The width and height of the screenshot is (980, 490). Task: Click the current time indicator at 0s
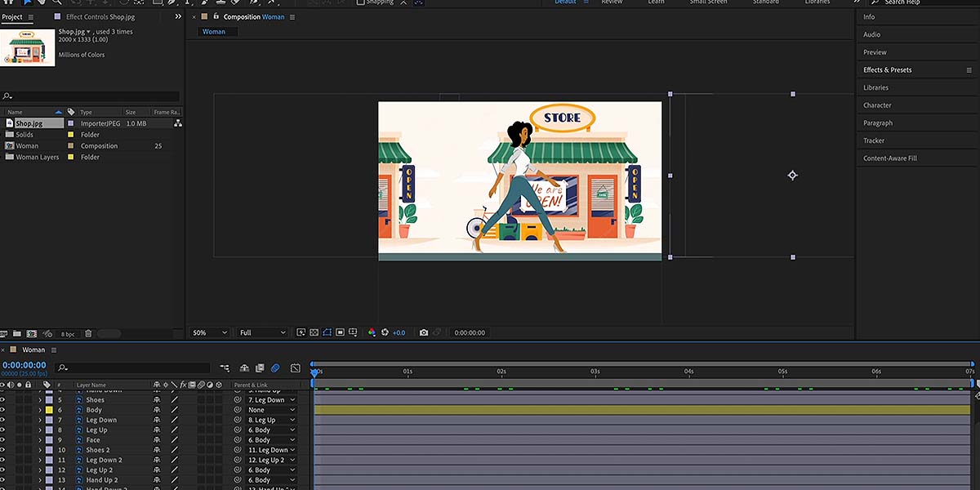[x=314, y=372]
